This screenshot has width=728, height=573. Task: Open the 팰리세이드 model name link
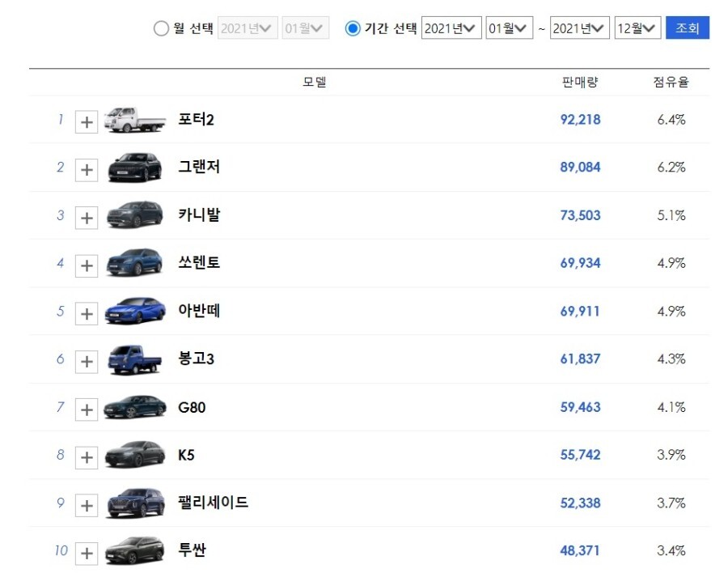[x=213, y=503]
